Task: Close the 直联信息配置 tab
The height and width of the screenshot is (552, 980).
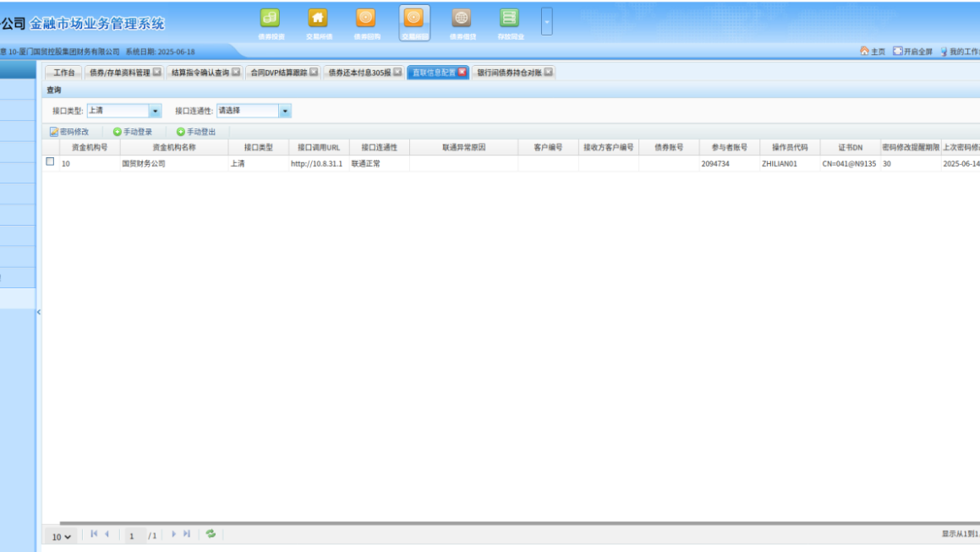Action: click(462, 73)
